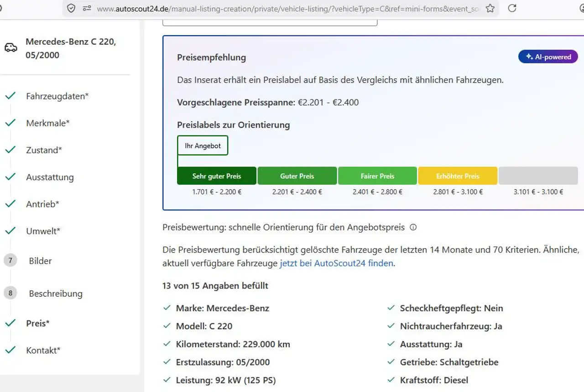
Task: Click Leistung: 92 kW (125 PS) entry
Action: (226, 380)
